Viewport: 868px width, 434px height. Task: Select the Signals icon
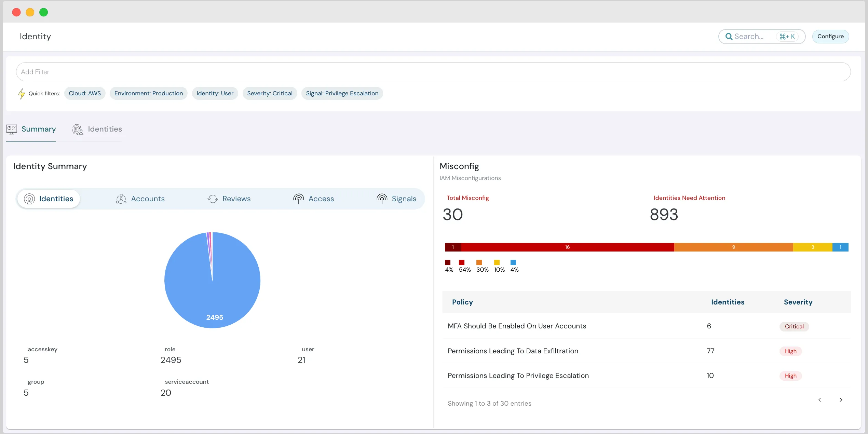click(382, 199)
